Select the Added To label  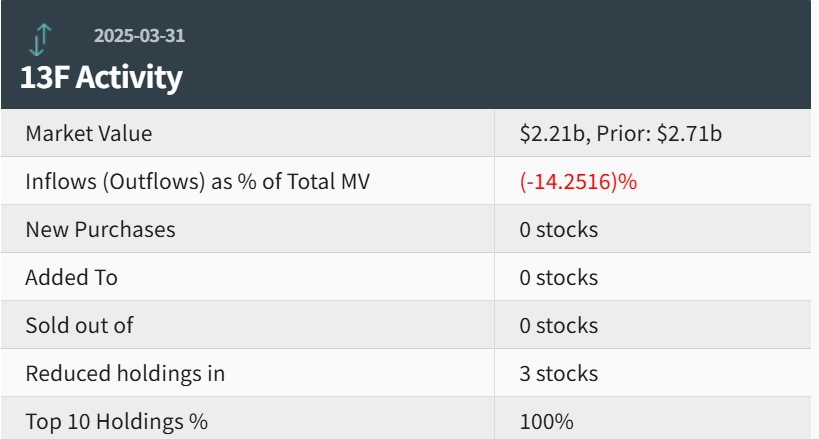[x=71, y=277]
